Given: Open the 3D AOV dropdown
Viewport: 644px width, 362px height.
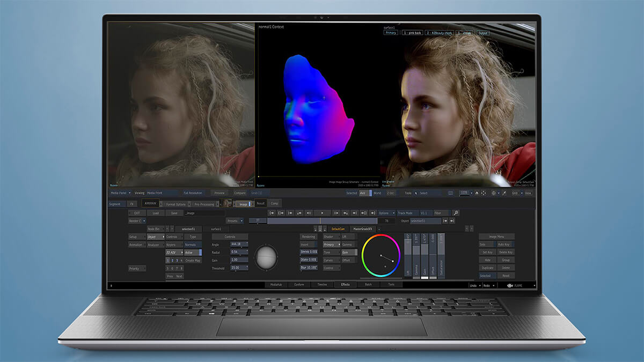Looking at the screenshot, I should [x=174, y=253].
